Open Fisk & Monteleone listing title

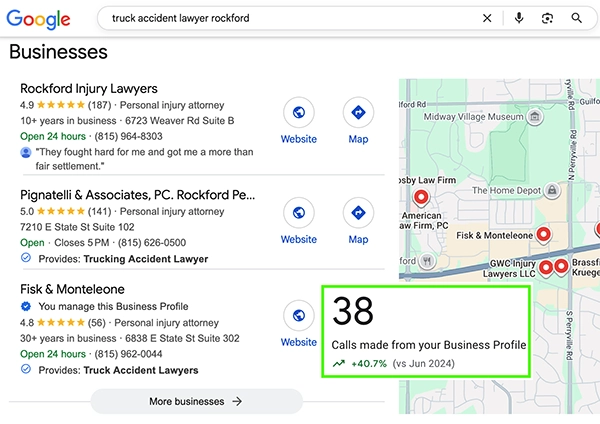[x=72, y=289]
